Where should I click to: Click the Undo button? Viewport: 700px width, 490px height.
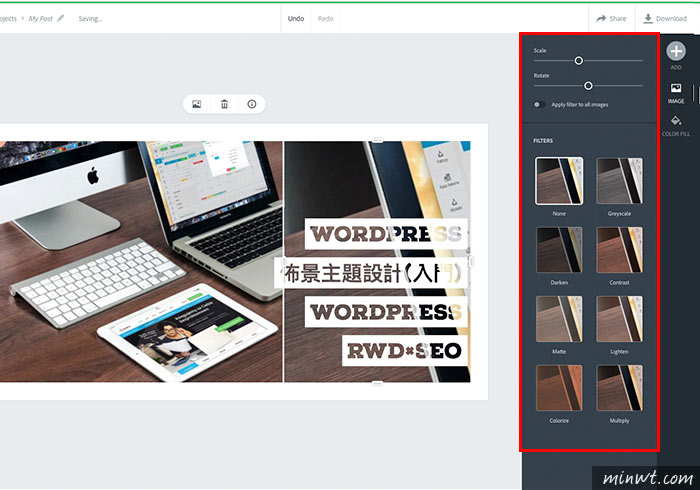point(296,18)
